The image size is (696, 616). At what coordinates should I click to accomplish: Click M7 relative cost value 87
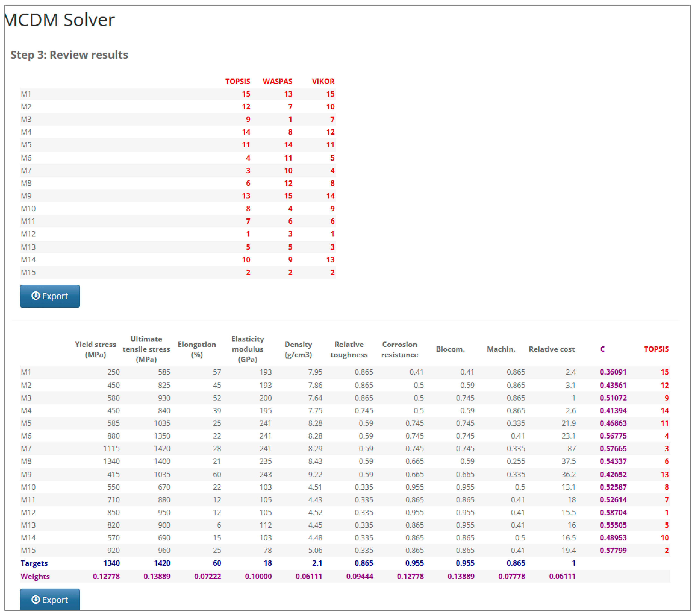(x=572, y=449)
